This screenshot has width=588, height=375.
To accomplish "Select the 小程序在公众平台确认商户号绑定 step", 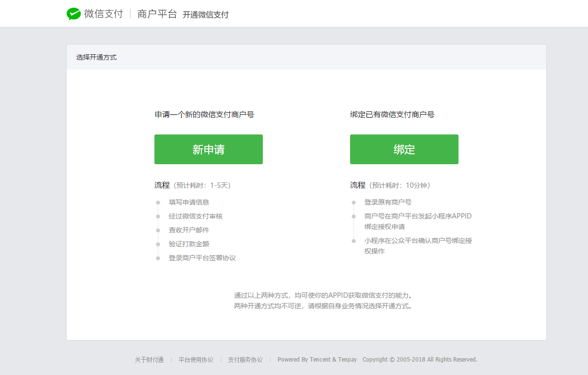I will click(418, 246).
